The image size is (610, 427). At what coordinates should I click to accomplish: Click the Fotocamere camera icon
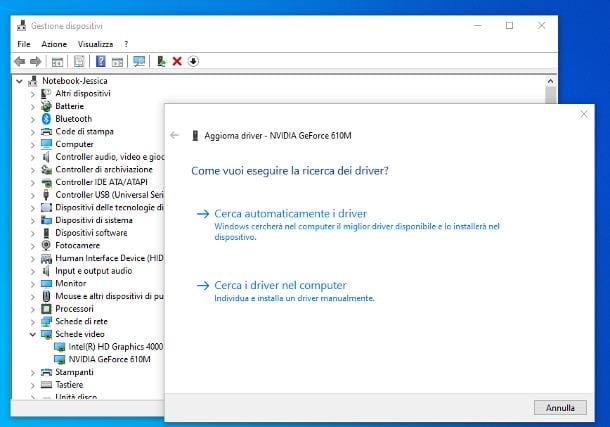coord(46,245)
